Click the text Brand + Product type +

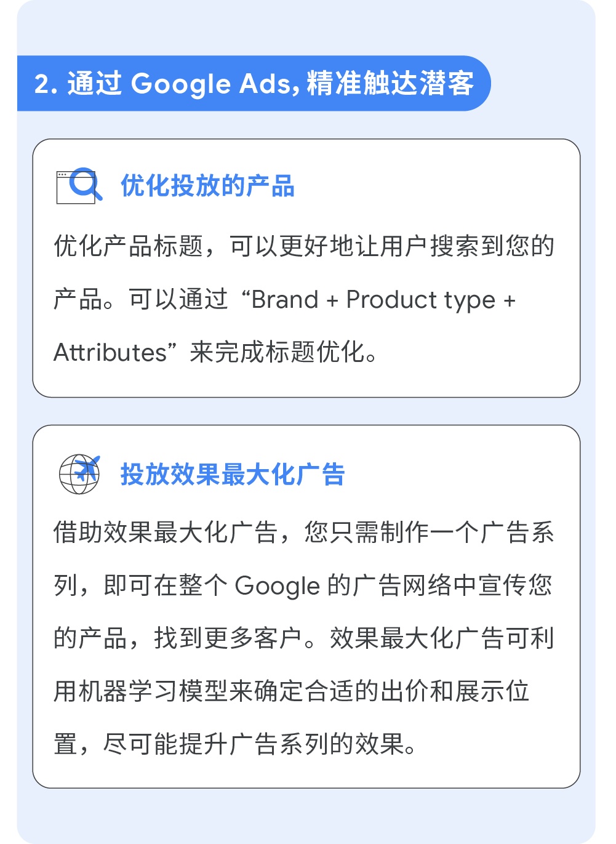click(383, 300)
